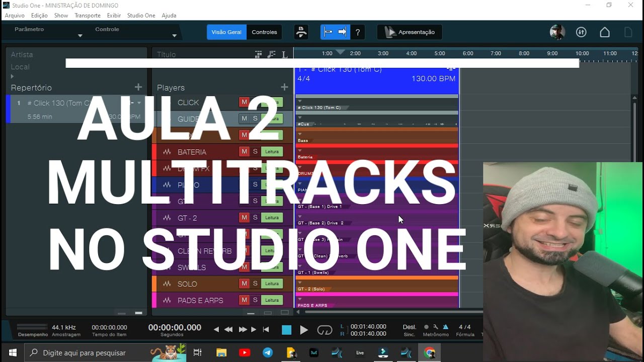Toggle the Loop button in the transport
This screenshot has height=362, width=644.
coord(325,330)
